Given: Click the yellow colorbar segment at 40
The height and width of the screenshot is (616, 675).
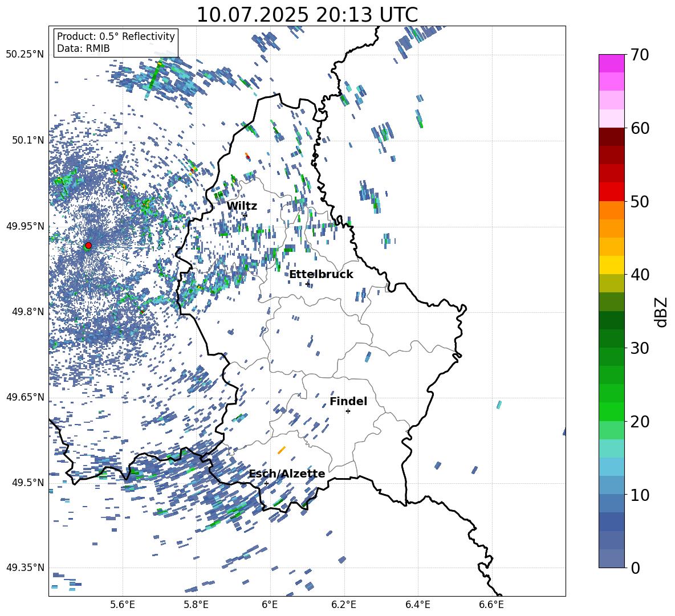Looking at the screenshot, I should pyautogui.click(x=611, y=265).
